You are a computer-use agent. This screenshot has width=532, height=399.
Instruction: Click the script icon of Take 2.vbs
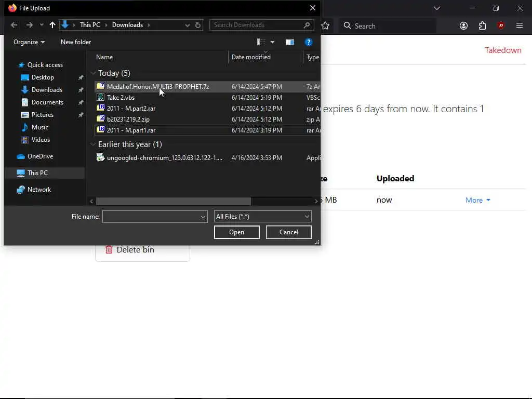click(x=100, y=97)
